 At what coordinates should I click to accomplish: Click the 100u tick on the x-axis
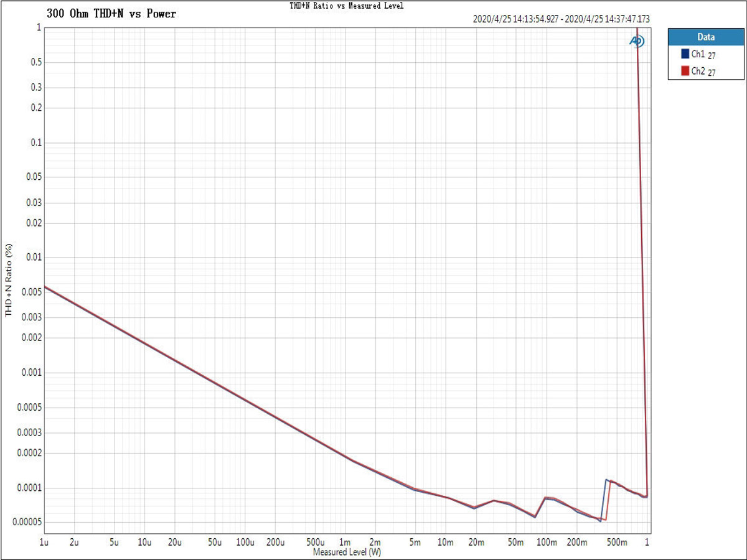point(245,542)
